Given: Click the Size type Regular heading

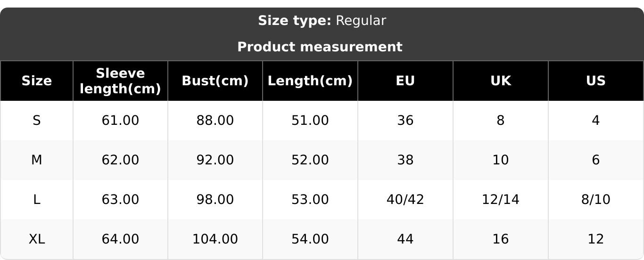Looking at the screenshot, I should coord(322,21).
